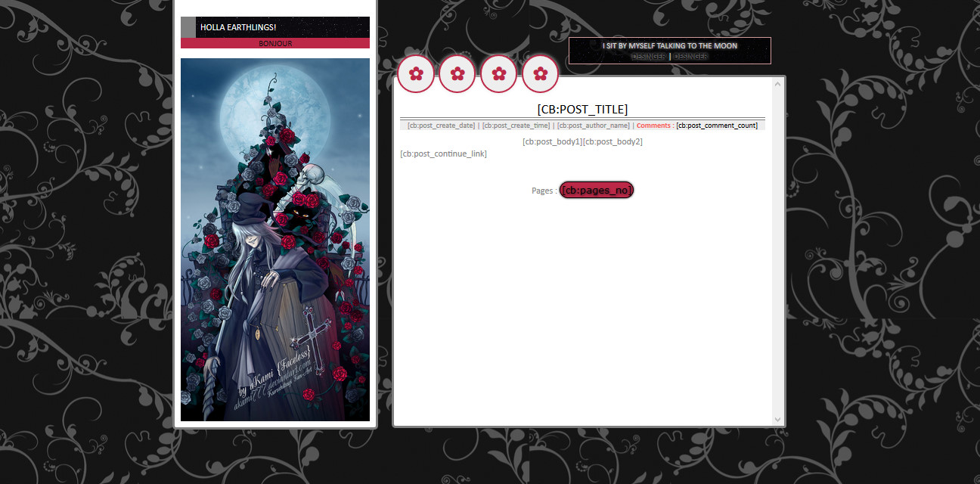Click the first DESINGER link

[x=649, y=56]
